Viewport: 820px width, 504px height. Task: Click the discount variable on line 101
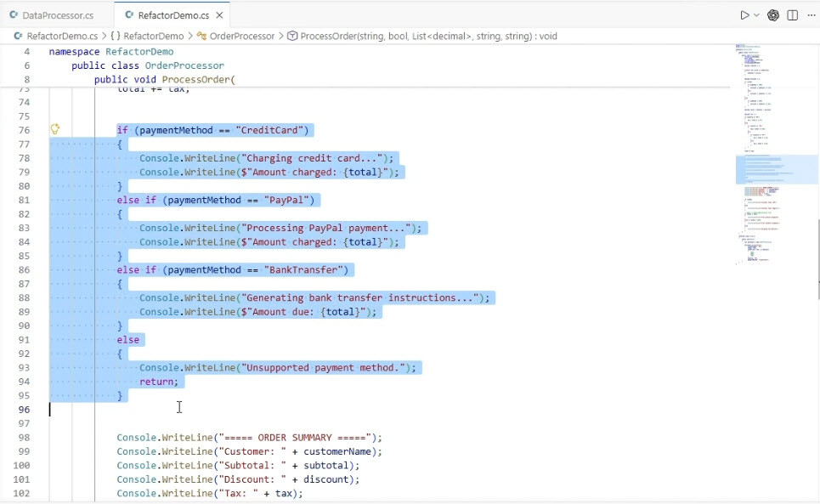click(325, 479)
